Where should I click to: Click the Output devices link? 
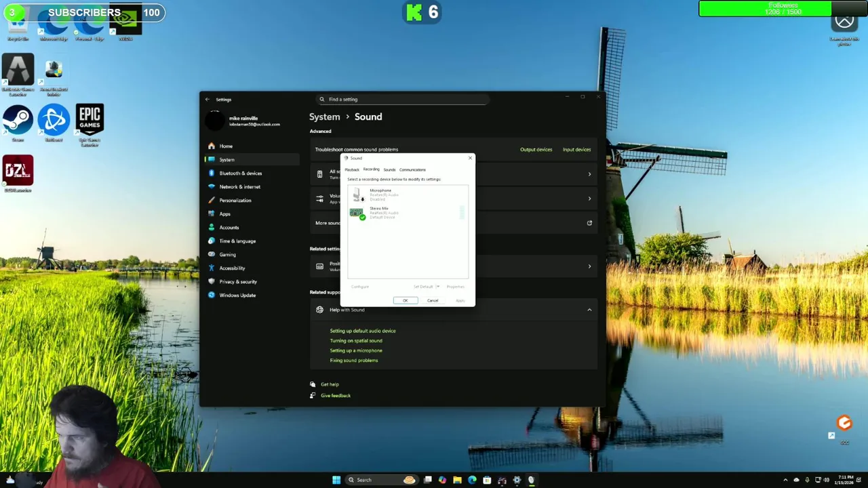point(536,149)
